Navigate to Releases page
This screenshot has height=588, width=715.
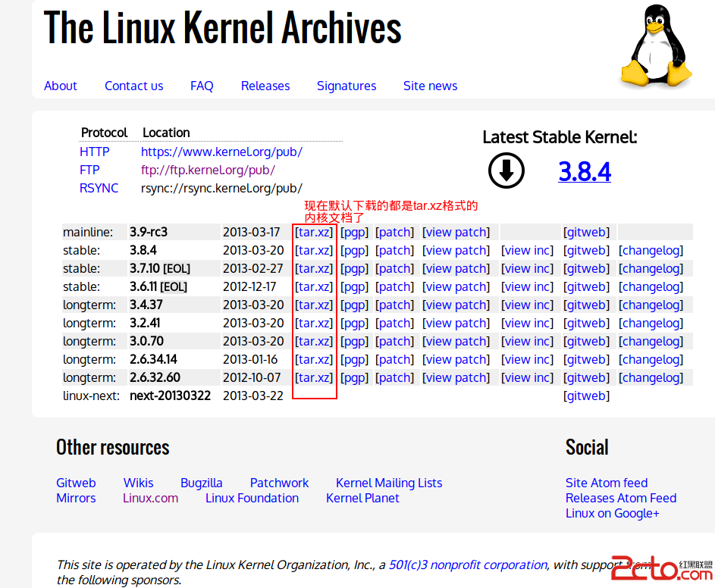pyautogui.click(x=265, y=86)
